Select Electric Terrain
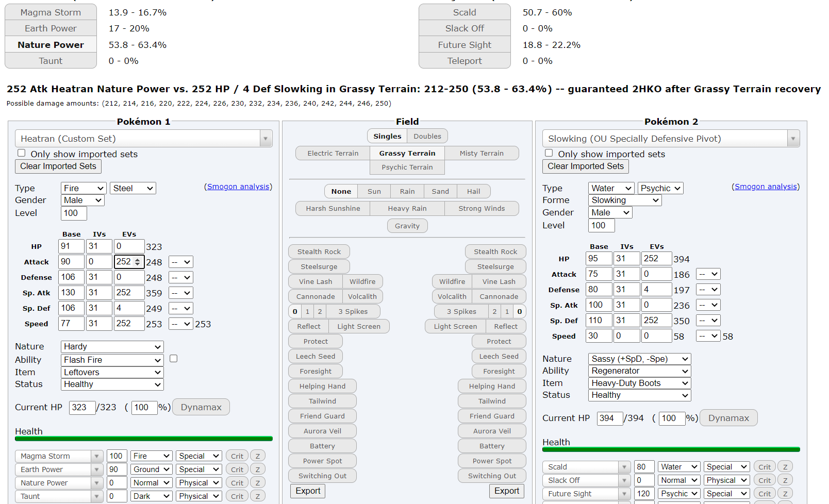The height and width of the screenshot is (504, 829). [333, 153]
